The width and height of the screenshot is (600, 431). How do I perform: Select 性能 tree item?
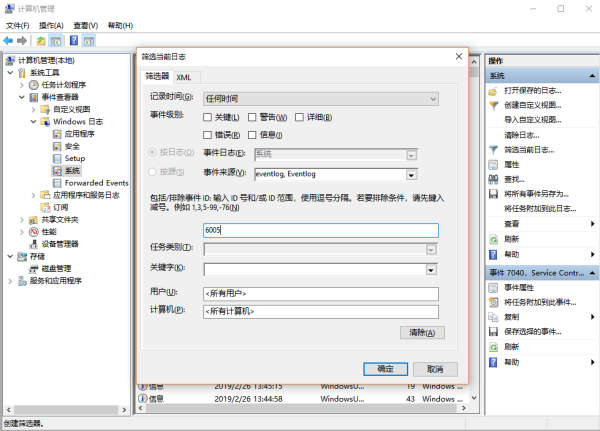coord(49,232)
